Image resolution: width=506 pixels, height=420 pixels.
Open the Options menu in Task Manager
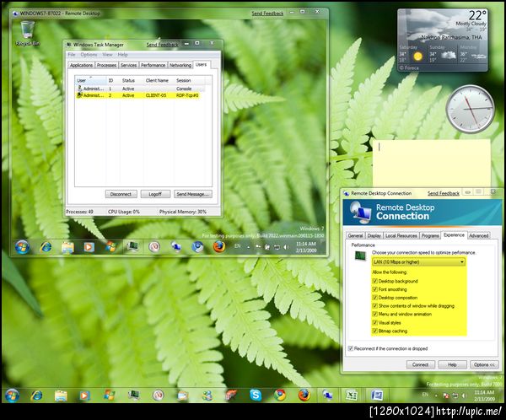click(x=89, y=55)
